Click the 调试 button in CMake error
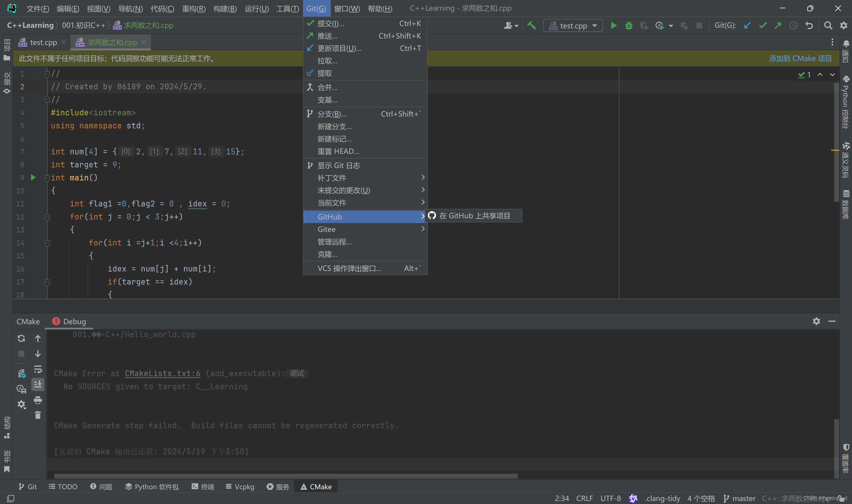The image size is (852, 504). [x=297, y=373]
